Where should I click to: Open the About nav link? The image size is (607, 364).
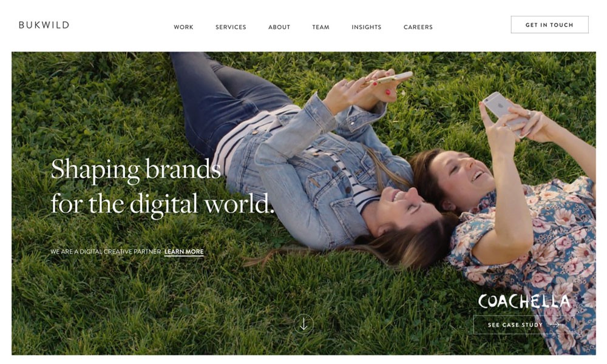(279, 27)
